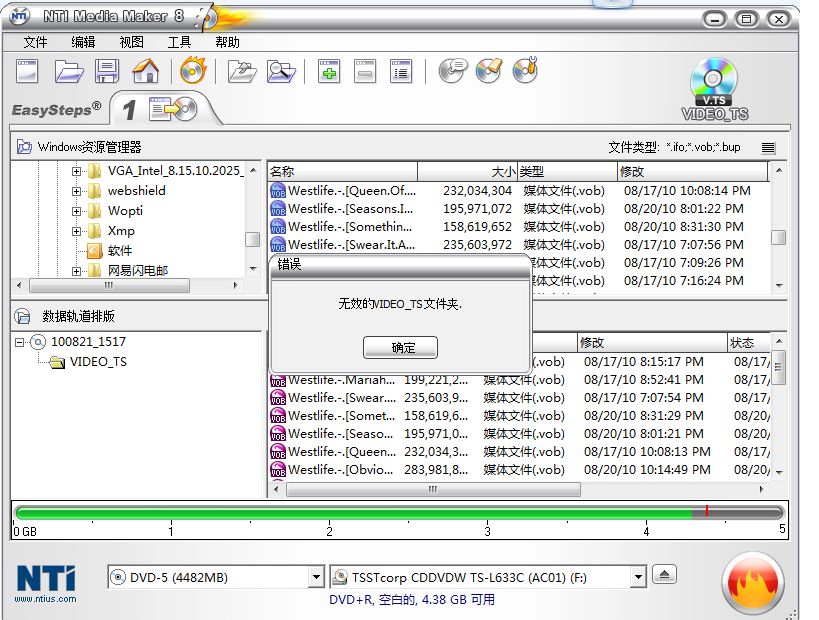Click the open folder toolbar icon
819x620 pixels.
pyautogui.click(x=68, y=71)
